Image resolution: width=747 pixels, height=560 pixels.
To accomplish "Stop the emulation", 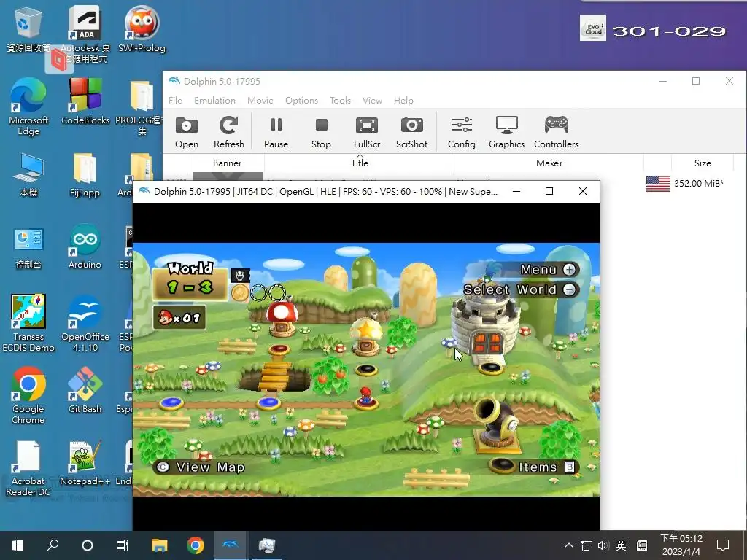I will [321, 133].
